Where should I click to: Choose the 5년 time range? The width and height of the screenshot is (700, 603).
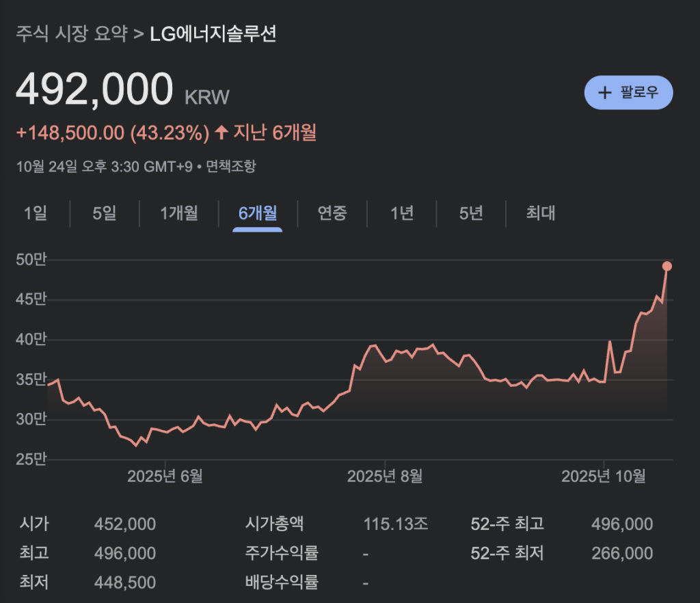pos(471,213)
